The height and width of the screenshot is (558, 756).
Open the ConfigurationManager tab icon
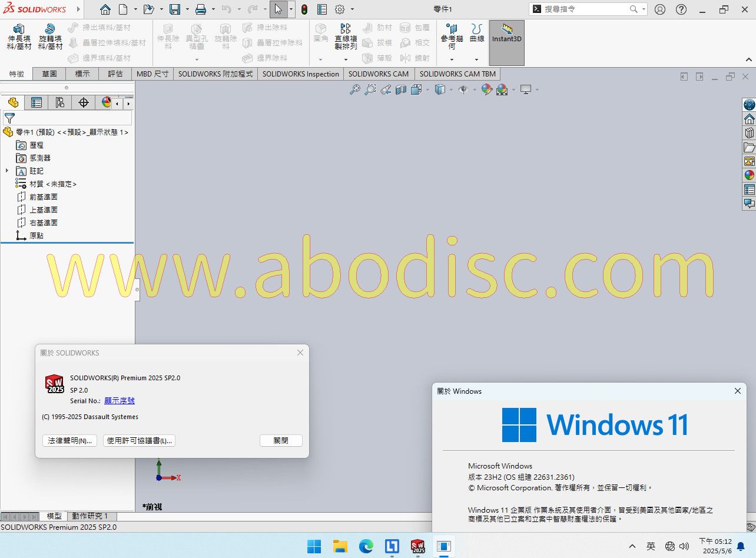click(59, 102)
